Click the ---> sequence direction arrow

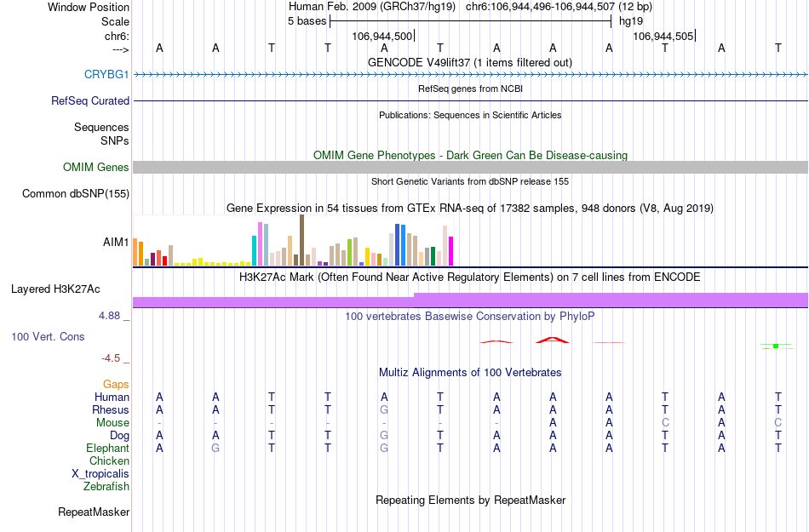coord(120,49)
